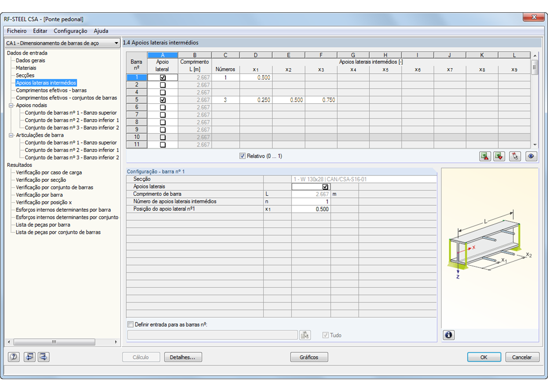Open the Editar menu
The image size is (548, 392).
tap(40, 30)
